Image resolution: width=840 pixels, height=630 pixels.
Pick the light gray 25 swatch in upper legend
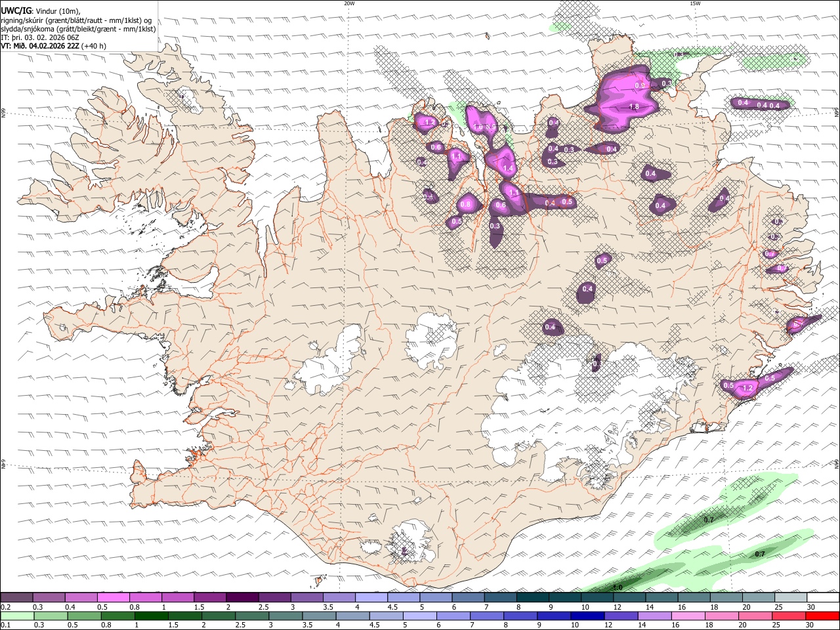(x=791, y=598)
